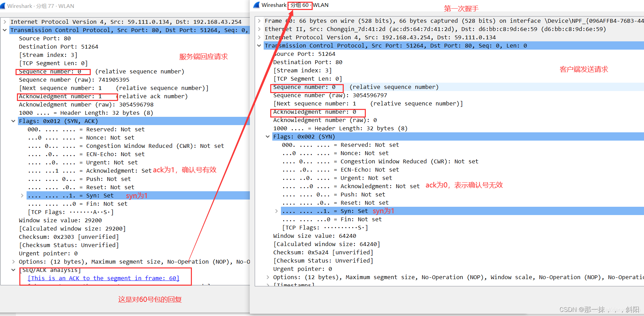Collapse Transmission Control Protocol in packet 60 window
The width and height of the screenshot is (644, 316).
(259, 45)
